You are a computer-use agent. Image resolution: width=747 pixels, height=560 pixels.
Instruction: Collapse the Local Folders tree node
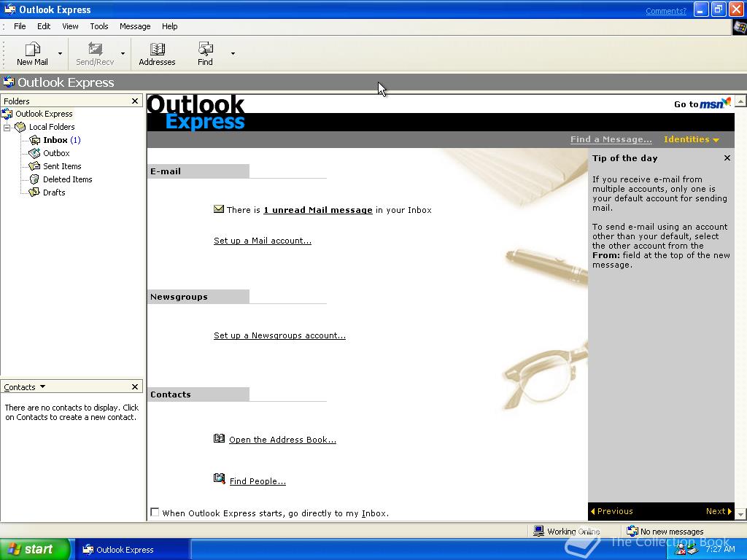(7, 127)
